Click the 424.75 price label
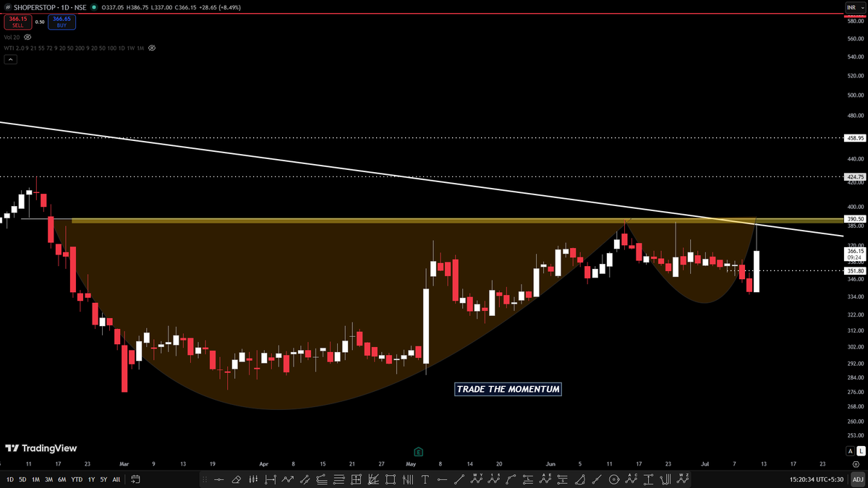The height and width of the screenshot is (488, 868). pos(855,176)
